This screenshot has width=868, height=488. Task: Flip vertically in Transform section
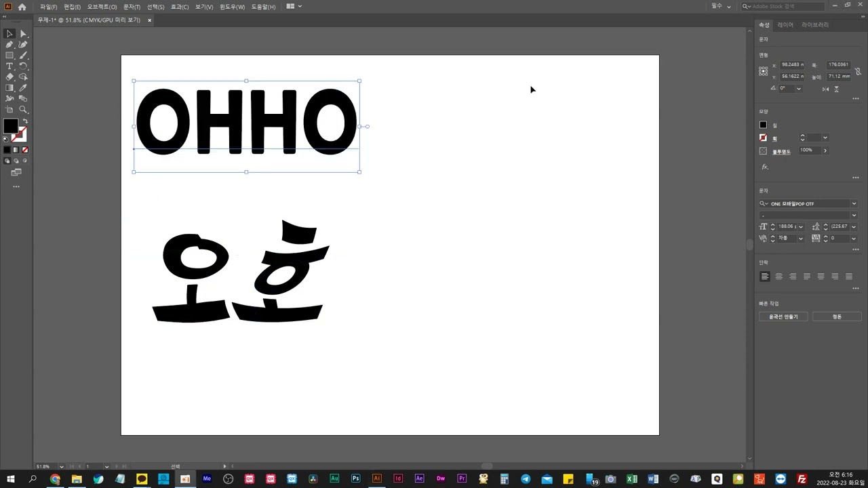837,89
